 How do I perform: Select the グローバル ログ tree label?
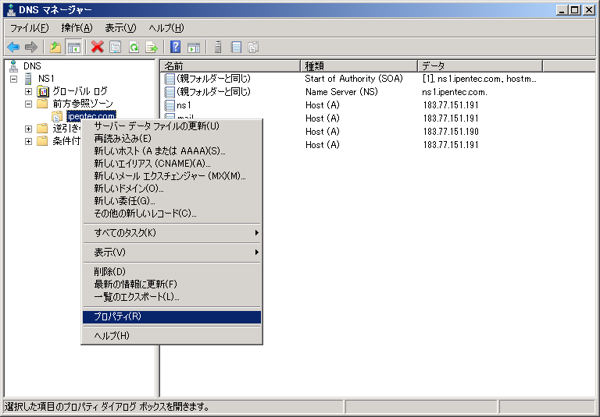click(x=80, y=91)
